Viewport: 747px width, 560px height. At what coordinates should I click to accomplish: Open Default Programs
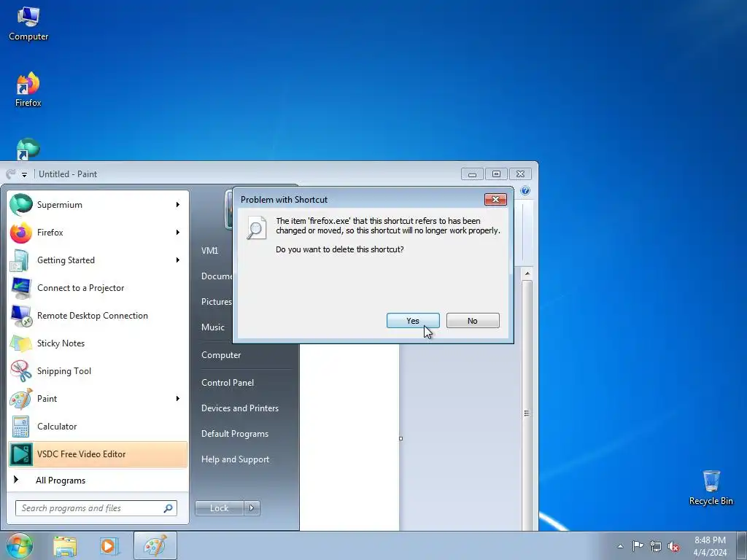click(x=234, y=434)
